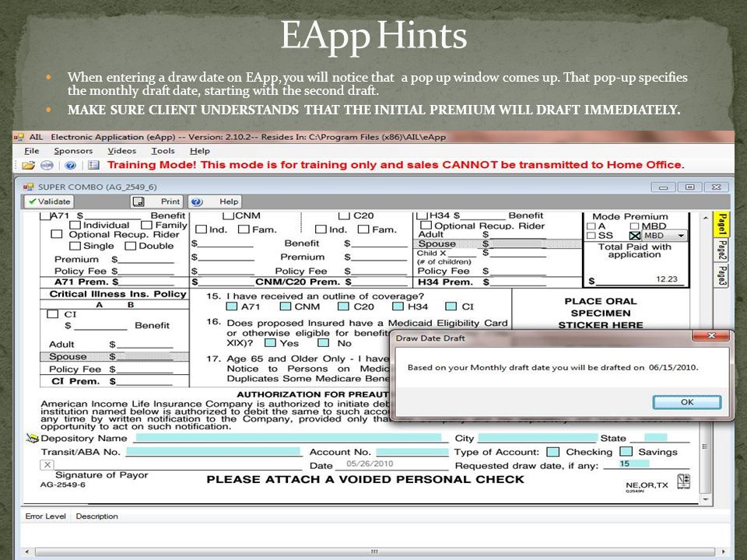
Task: Click the Validate button
Action: pos(49,201)
